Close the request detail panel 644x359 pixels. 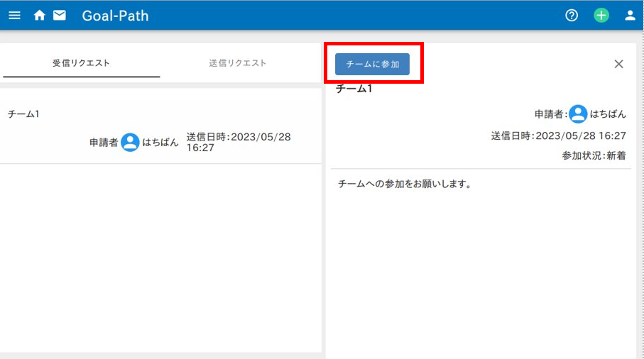tap(618, 64)
